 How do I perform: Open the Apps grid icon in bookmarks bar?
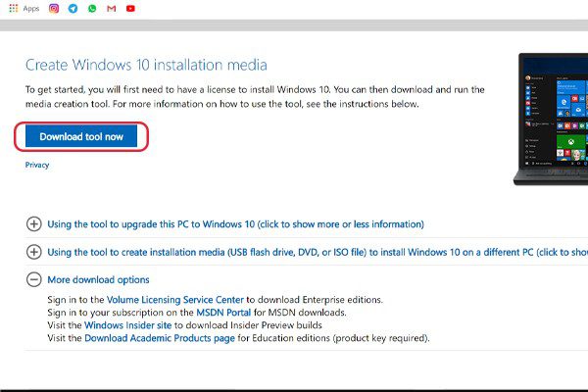[14, 8]
